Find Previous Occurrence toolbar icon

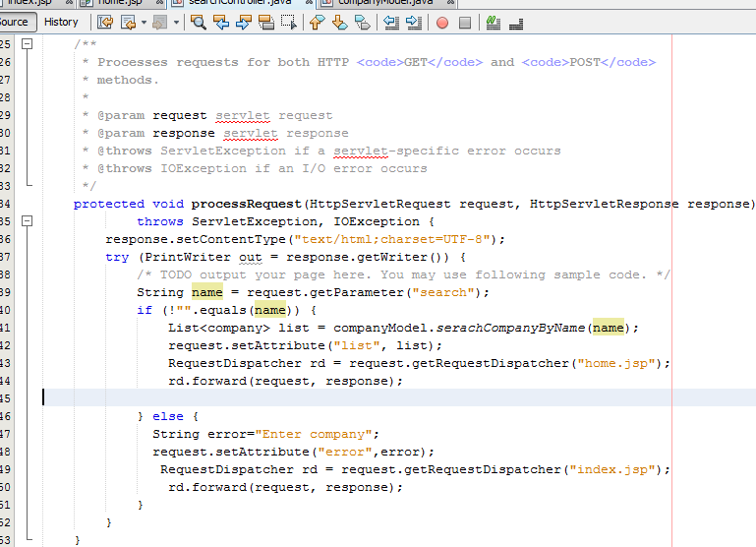point(221,23)
